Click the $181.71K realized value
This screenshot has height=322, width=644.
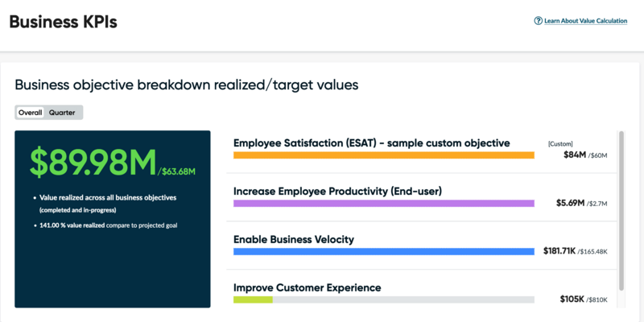[559, 251]
